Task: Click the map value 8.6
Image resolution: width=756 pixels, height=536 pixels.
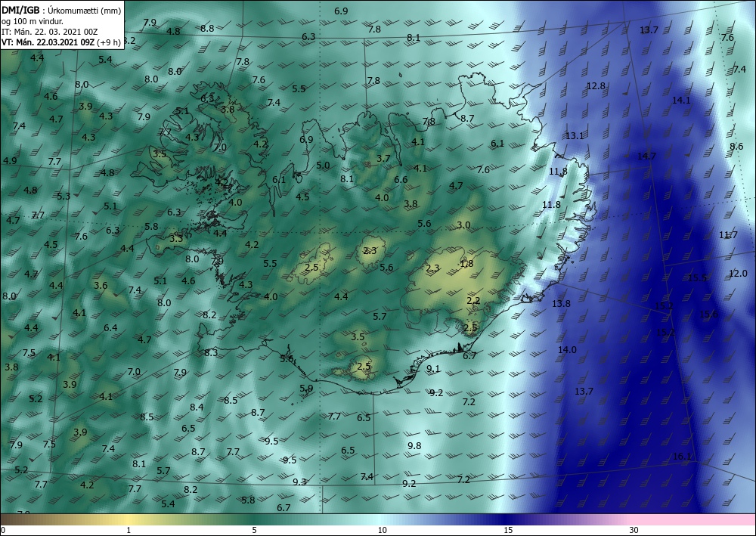Action: coord(736,147)
